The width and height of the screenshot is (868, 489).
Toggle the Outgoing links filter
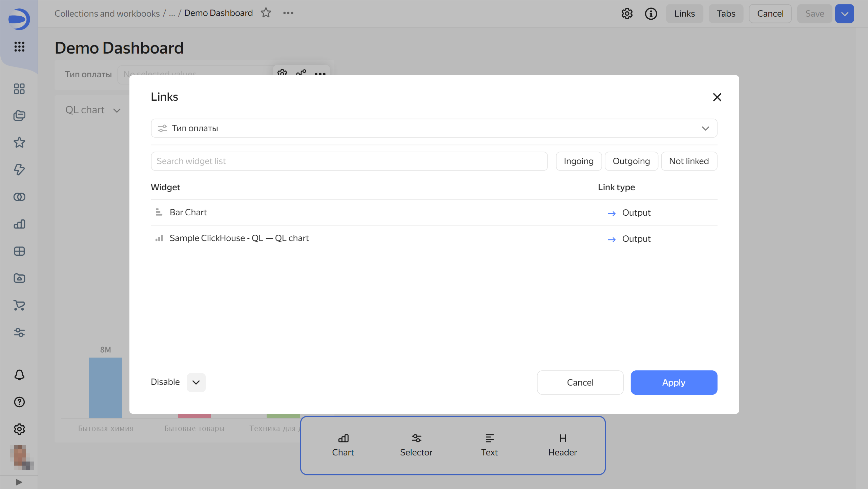631,161
